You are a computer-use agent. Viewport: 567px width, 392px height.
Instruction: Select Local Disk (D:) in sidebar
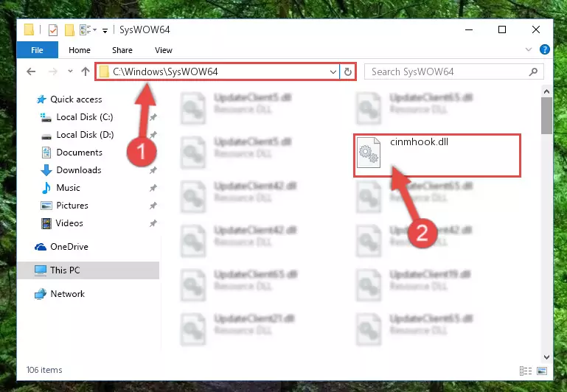85,135
